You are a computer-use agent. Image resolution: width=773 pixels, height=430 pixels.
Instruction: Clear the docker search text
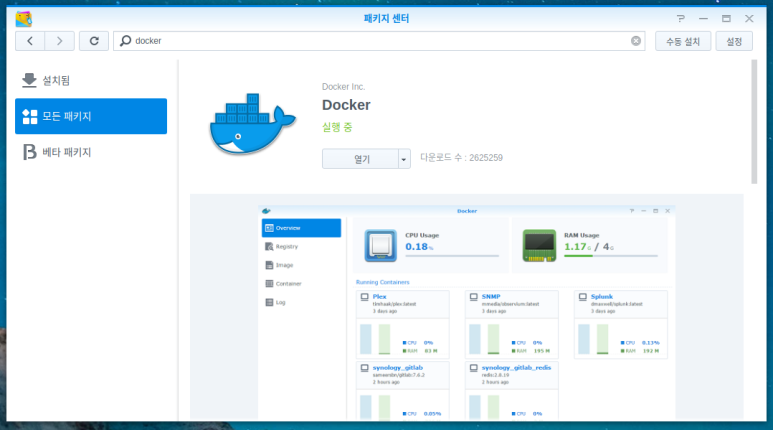636,41
